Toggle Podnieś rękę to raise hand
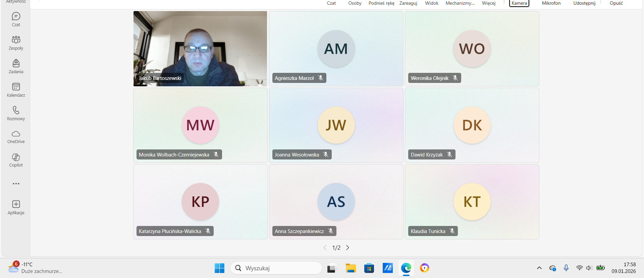Image resolution: width=644 pixels, height=278 pixels. pos(381,3)
